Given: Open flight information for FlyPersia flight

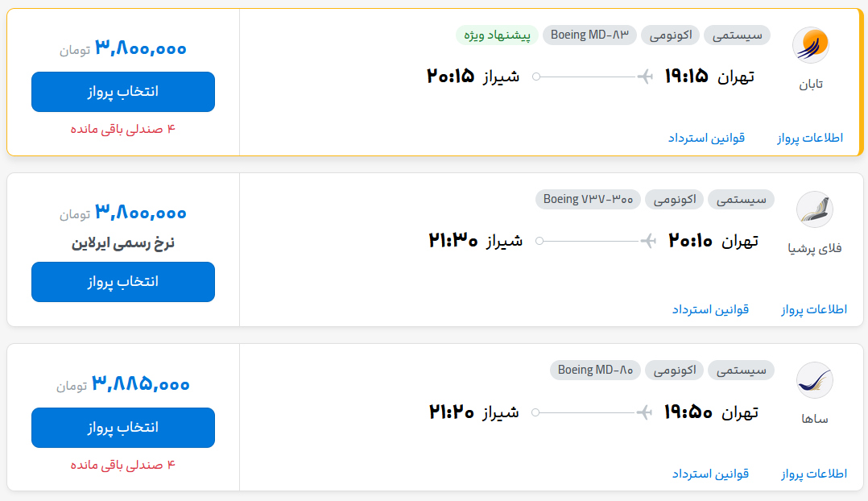Looking at the screenshot, I should pyautogui.click(x=814, y=309).
